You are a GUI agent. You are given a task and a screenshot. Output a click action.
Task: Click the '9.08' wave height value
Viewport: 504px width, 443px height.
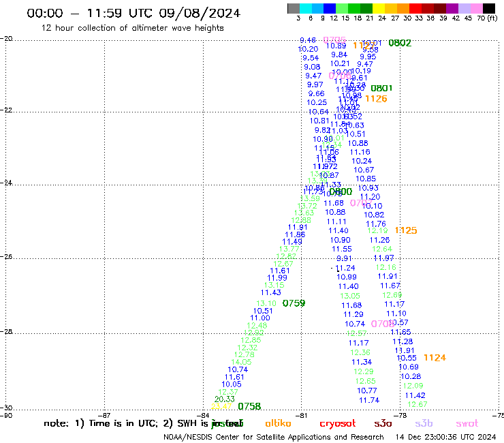312,67
